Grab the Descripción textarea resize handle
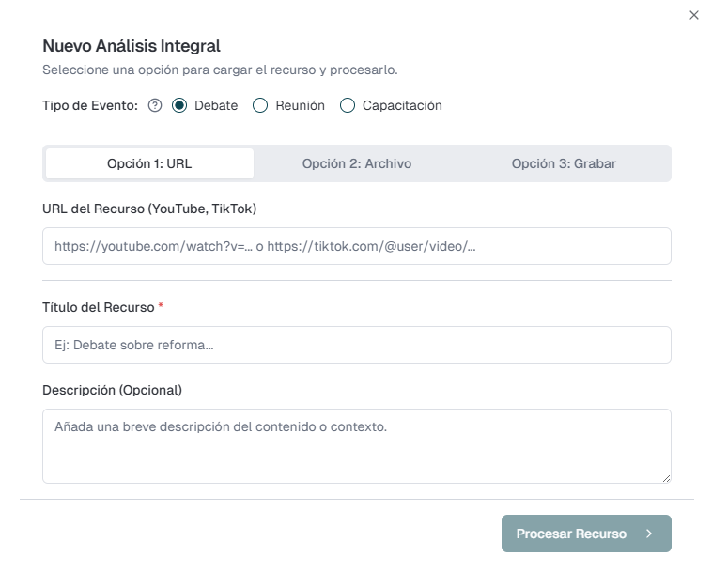Screen dimensions: 712x588 666,478
